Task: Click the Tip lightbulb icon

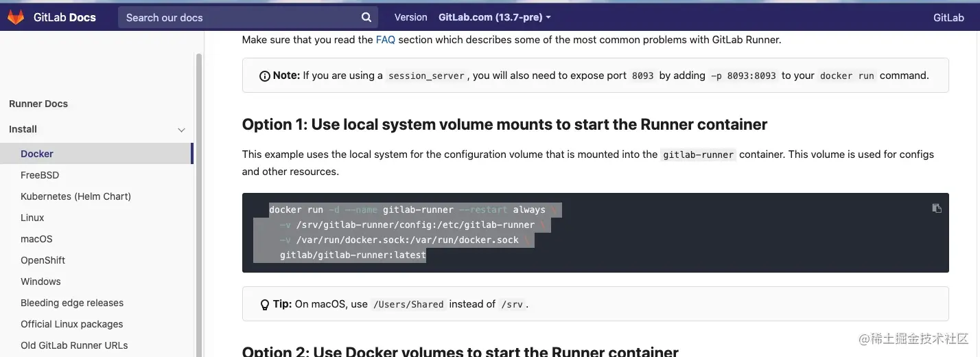Action: [264, 305]
